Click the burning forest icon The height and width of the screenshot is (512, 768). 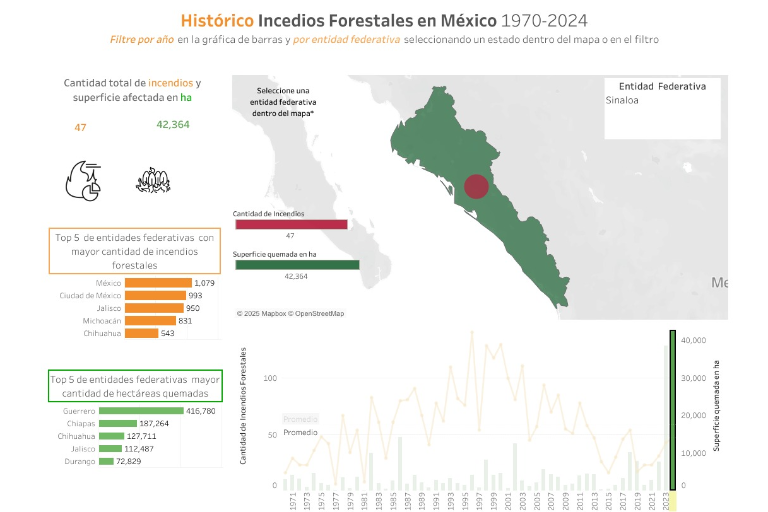coord(150,180)
